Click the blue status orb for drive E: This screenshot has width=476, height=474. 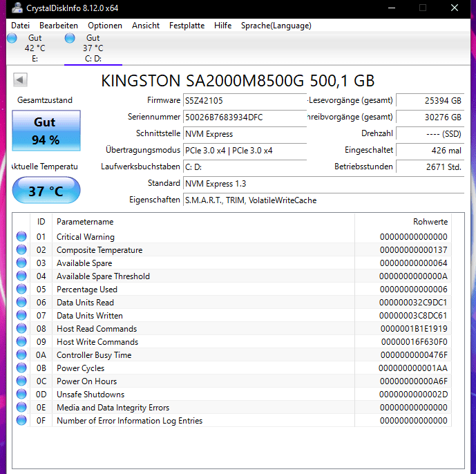point(12,38)
